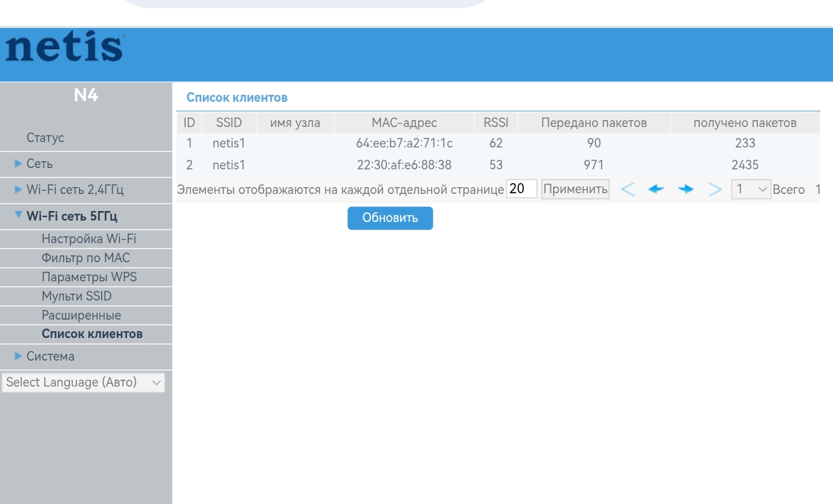This screenshot has width=833, height=504.
Task: Collapse Wi-Fi сеть 5ГГц section
Action: pyautogui.click(x=72, y=216)
